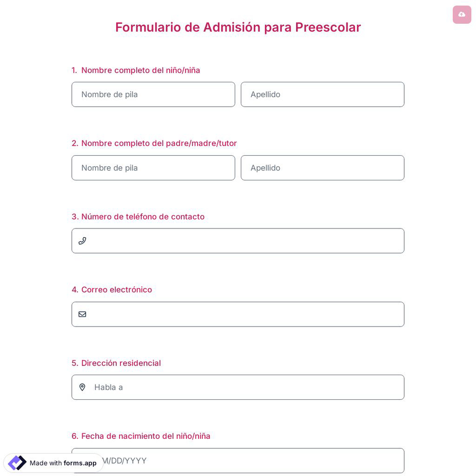
Task: Click the parent's 'Nombre de pila' input field
Action: tap(153, 168)
